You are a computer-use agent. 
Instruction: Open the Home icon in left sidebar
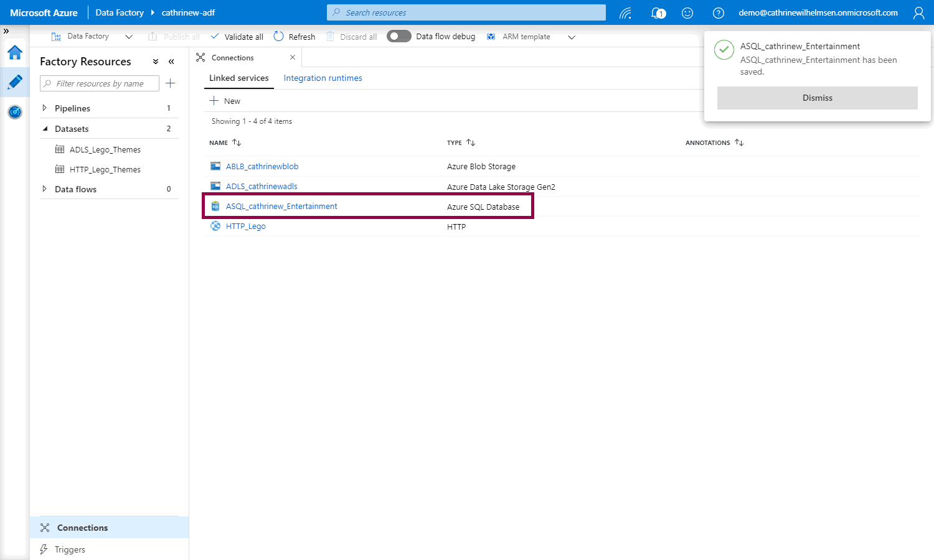[x=15, y=52]
